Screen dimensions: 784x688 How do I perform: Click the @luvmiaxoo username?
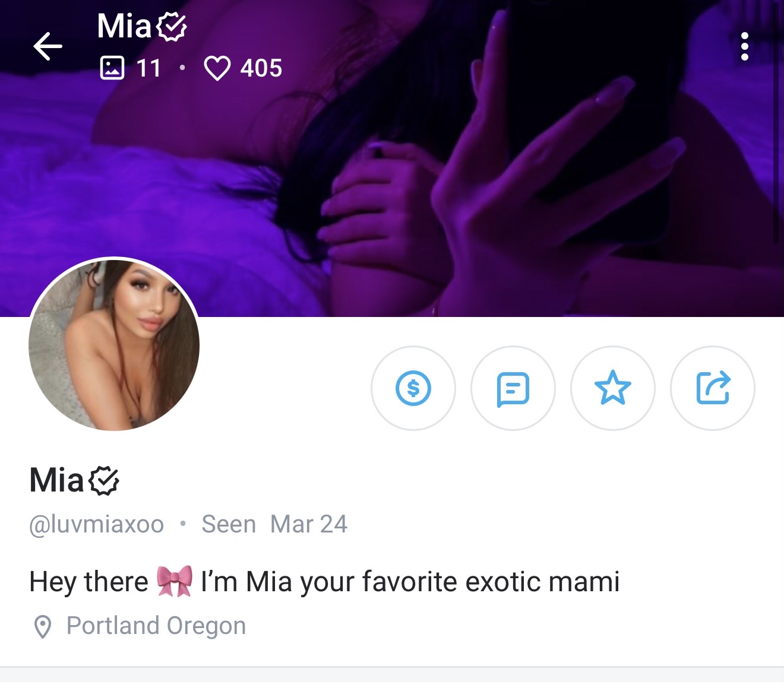pos(96,524)
